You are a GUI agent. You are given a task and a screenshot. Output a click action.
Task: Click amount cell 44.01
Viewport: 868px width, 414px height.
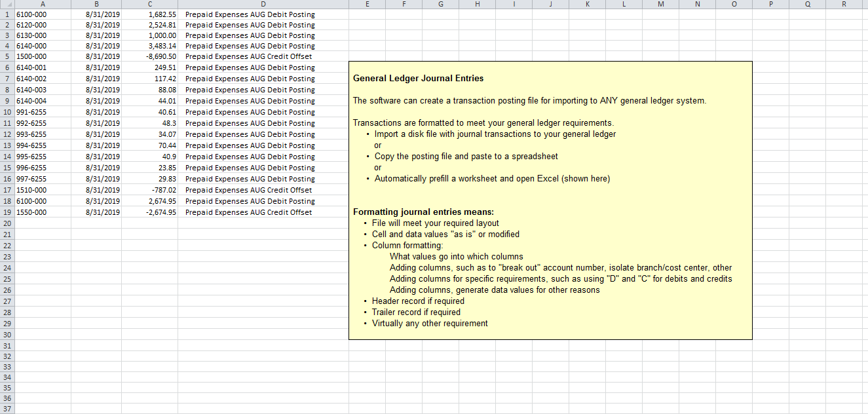click(150, 101)
